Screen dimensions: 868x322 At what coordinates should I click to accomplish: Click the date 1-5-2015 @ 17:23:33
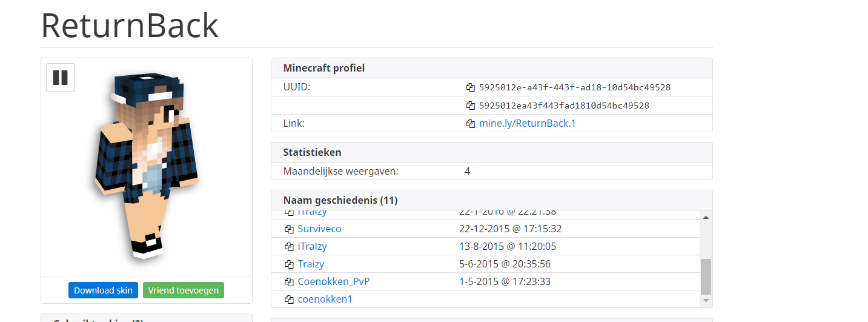pos(505,282)
